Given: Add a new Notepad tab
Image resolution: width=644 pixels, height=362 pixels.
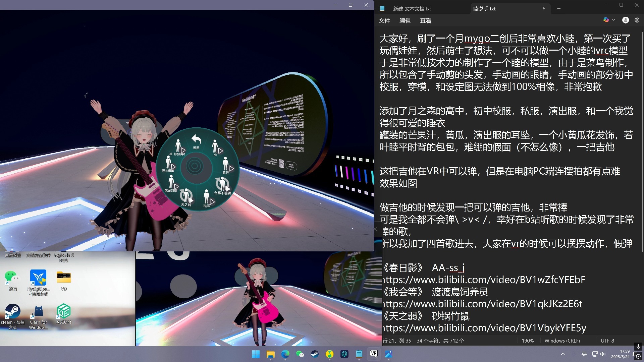Looking at the screenshot, I should (x=559, y=9).
